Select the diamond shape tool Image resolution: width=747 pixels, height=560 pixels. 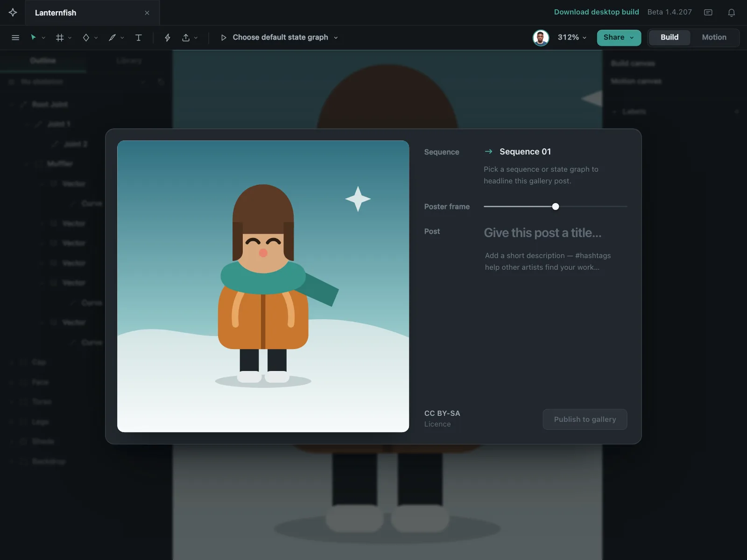click(86, 37)
